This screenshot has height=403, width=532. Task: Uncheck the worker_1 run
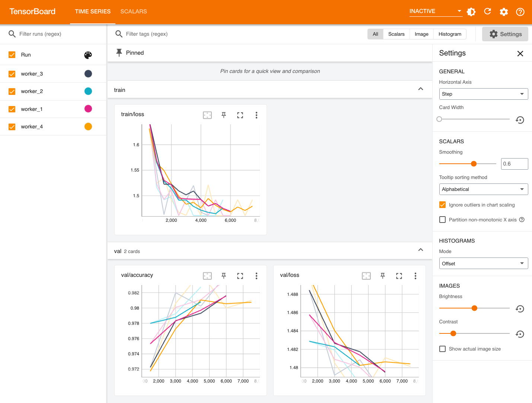12,109
